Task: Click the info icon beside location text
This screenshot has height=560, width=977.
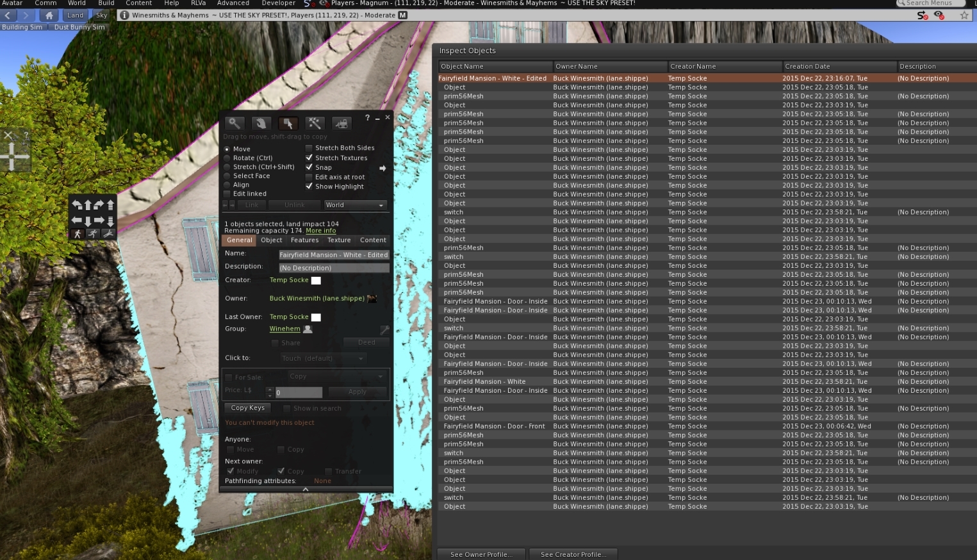Action: coord(124,15)
